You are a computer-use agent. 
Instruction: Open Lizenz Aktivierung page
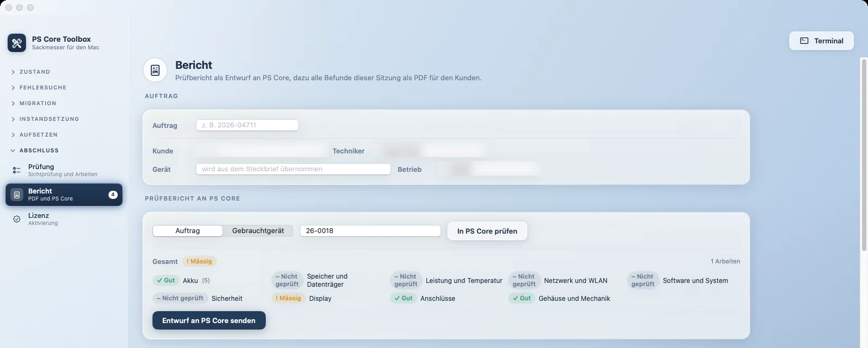coord(64,219)
